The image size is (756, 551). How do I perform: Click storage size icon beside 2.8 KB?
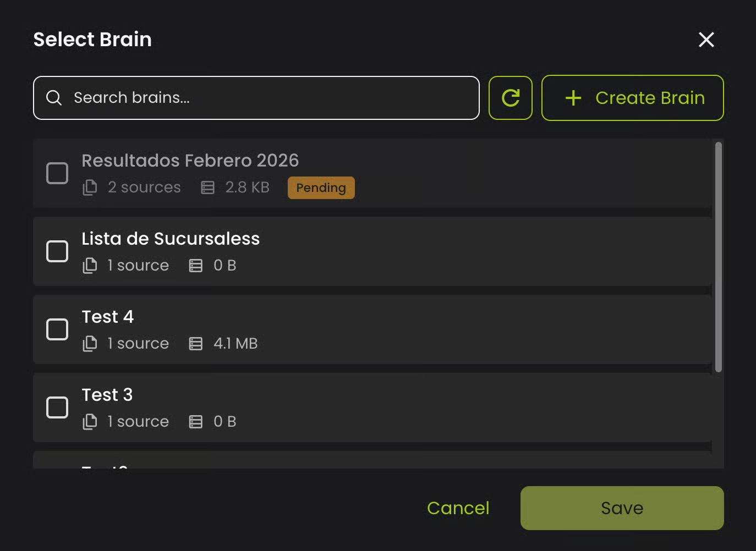[207, 188]
